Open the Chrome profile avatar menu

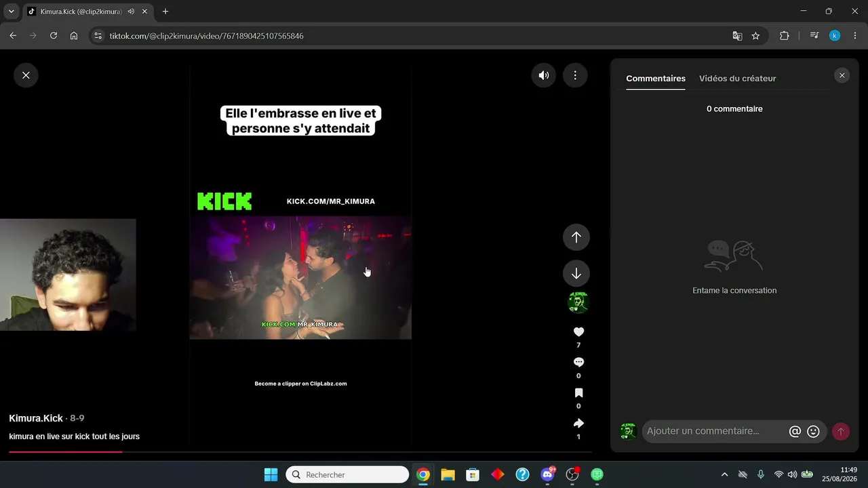pos(835,36)
